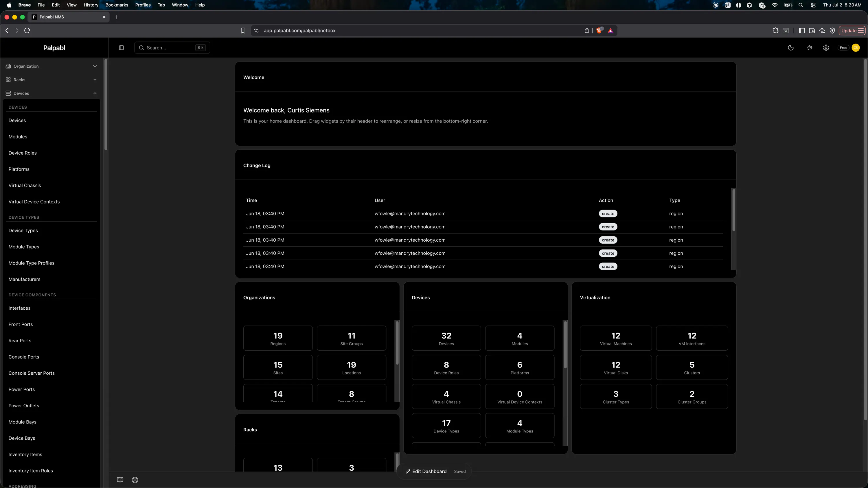This screenshot has height=488, width=868.
Task: Click the share icon in address bar
Action: point(587,30)
